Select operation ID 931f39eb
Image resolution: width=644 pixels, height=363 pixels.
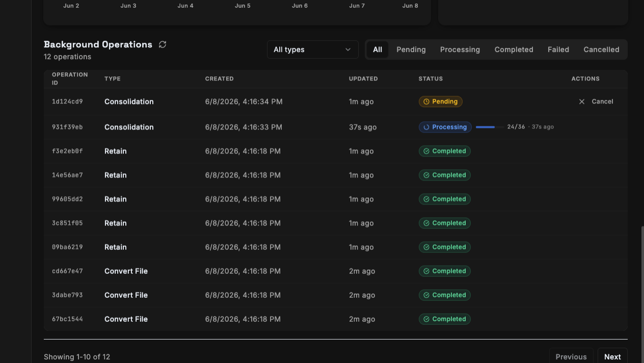tap(67, 127)
